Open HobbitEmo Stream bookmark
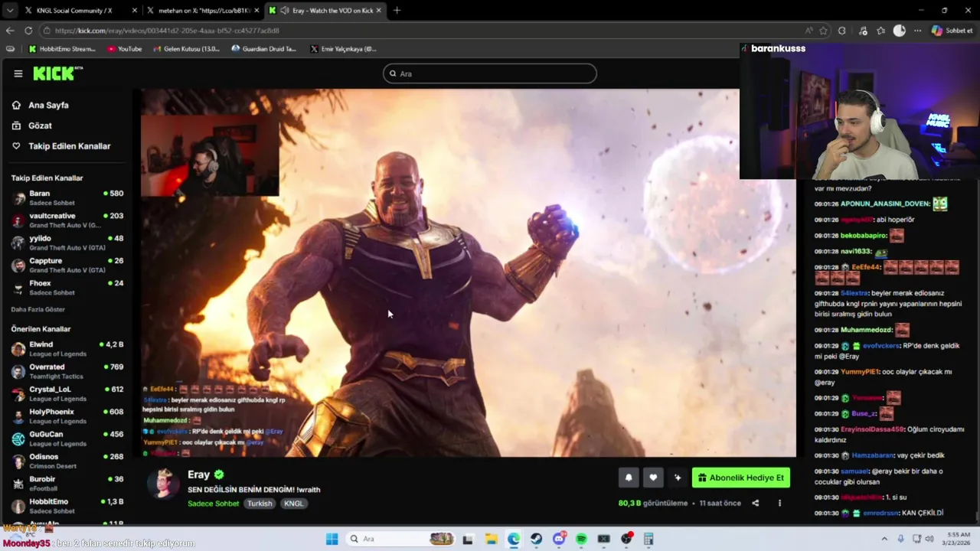 click(62, 49)
